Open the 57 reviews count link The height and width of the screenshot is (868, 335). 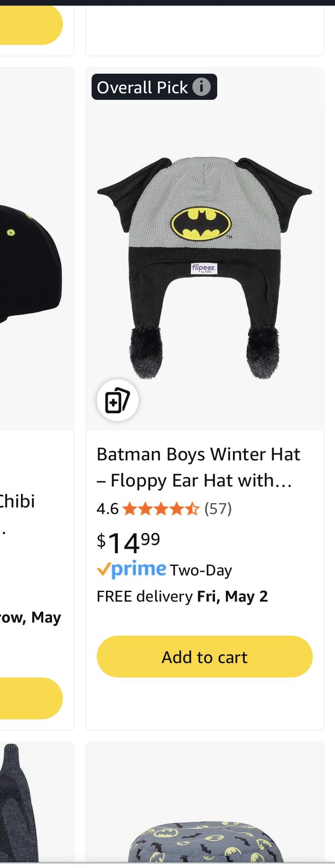coord(218,509)
